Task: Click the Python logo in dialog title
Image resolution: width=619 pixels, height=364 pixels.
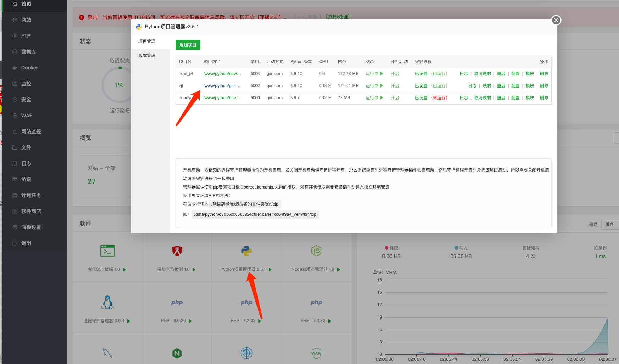Action: 139,27
